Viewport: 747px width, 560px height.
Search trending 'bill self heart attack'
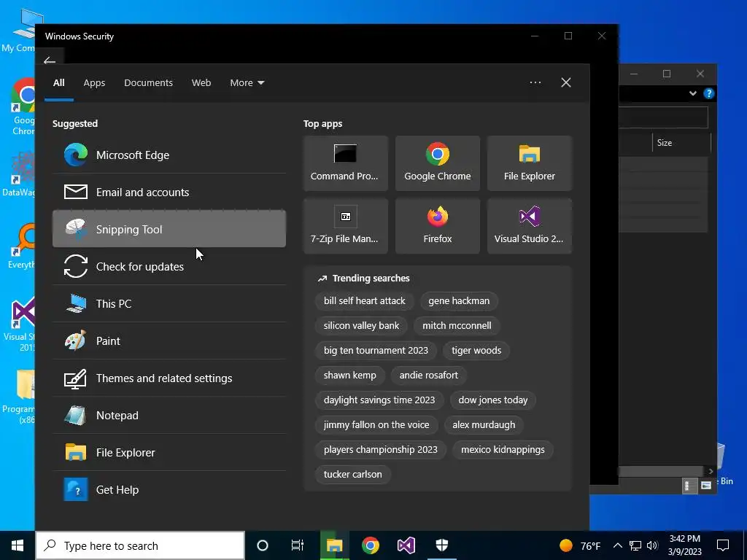pyautogui.click(x=365, y=301)
